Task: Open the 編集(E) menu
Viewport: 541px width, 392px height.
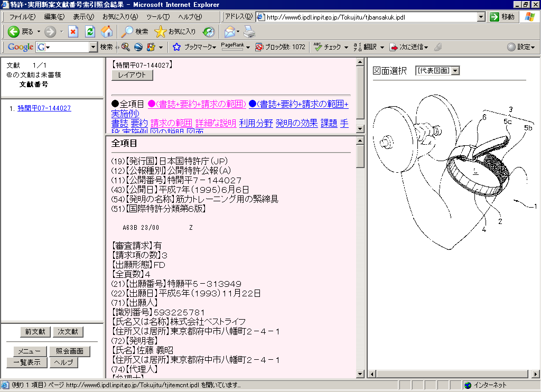Action: tap(54, 16)
